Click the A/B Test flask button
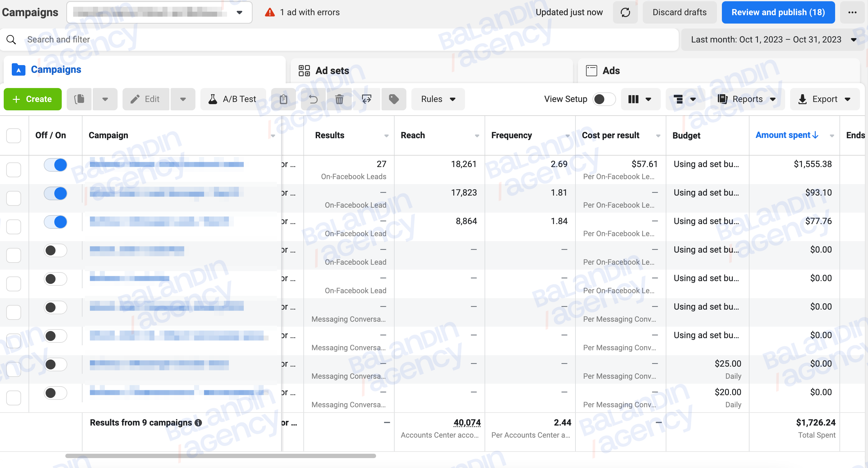The image size is (868, 468). (x=233, y=99)
